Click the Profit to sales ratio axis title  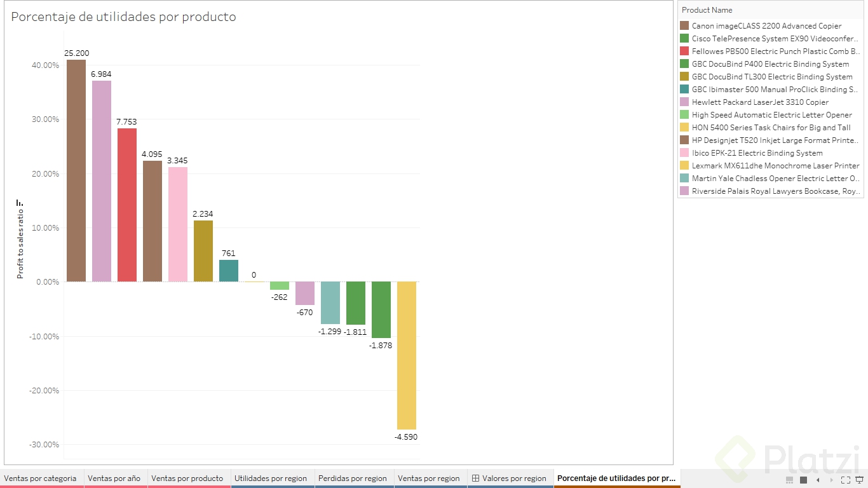click(20, 244)
